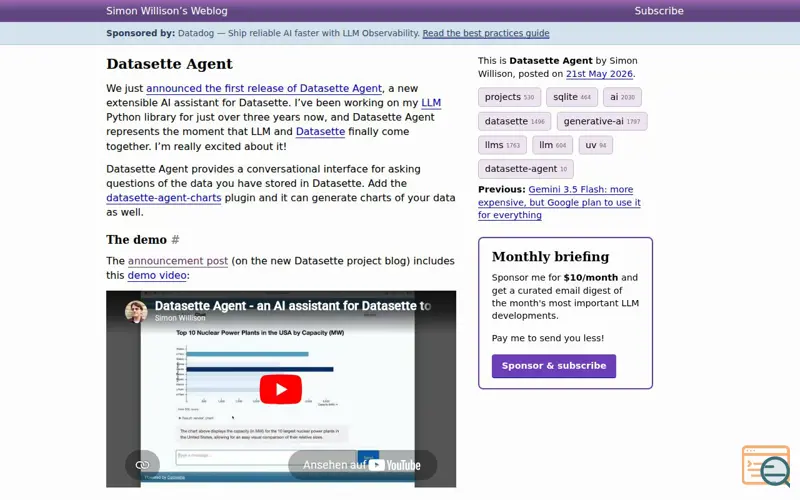Screen dimensions: 800x500
Task: Open the announcement post link
Action: (178, 261)
